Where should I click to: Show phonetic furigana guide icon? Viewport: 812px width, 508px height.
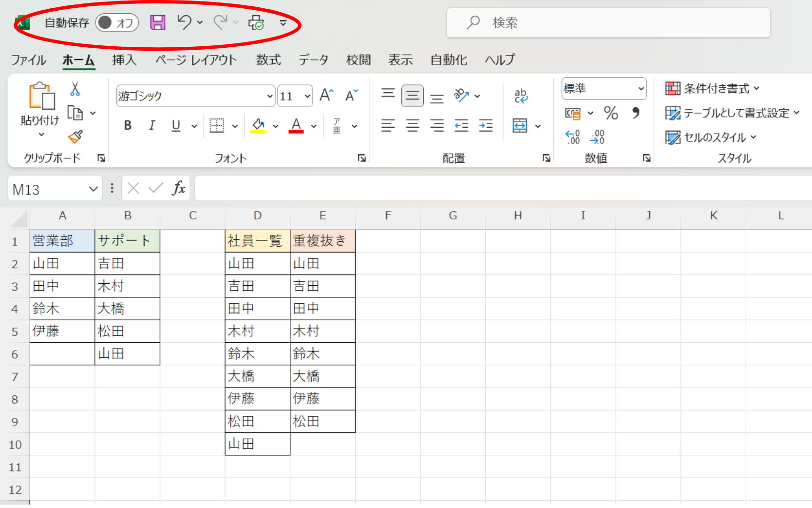tap(337, 126)
